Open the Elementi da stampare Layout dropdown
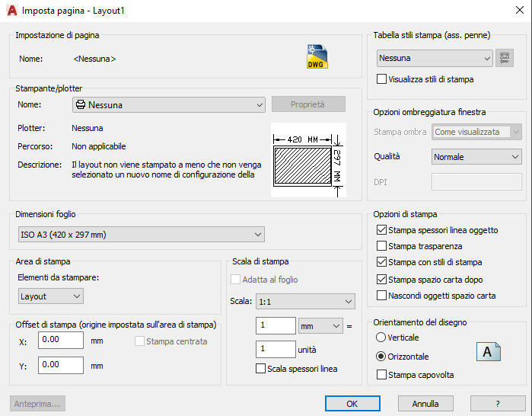 [x=51, y=296]
